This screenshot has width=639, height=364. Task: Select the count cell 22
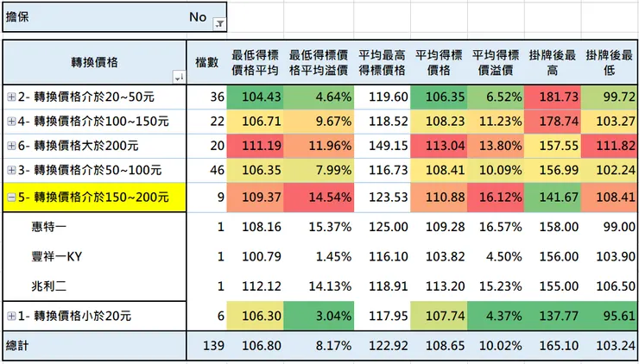point(206,122)
